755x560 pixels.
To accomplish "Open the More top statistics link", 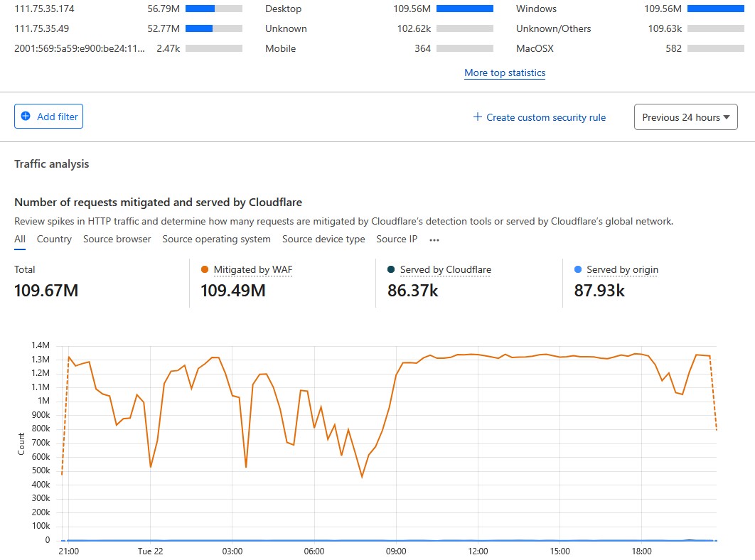I will click(505, 72).
